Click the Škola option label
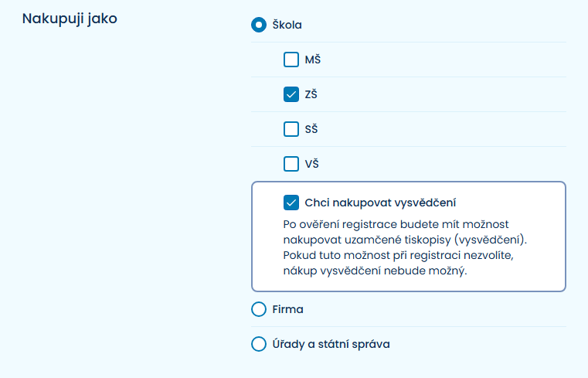This screenshot has height=378, width=588. click(x=287, y=25)
